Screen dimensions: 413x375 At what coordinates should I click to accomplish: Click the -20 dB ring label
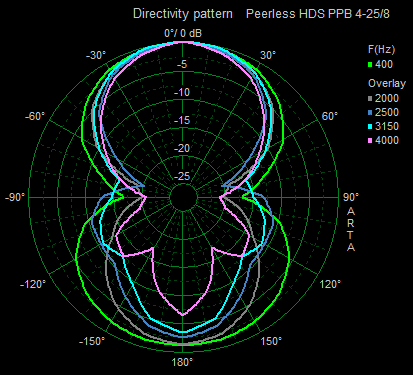pyautogui.click(x=182, y=148)
